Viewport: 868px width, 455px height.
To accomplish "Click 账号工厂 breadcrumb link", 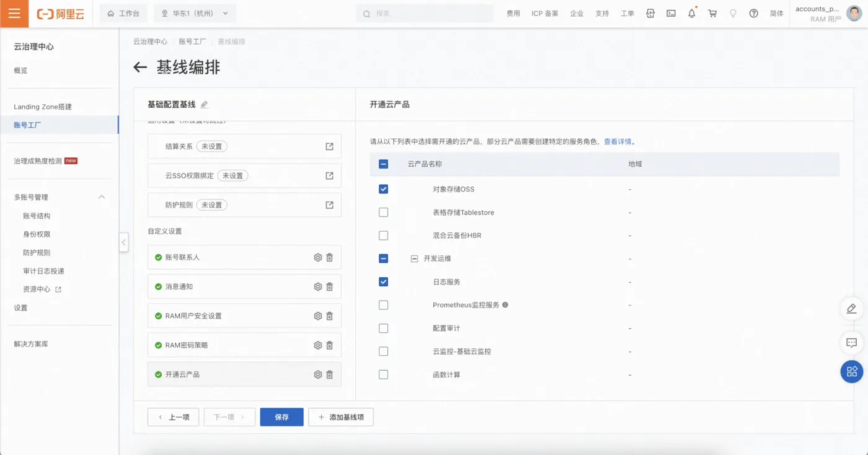I will [x=192, y=42].
